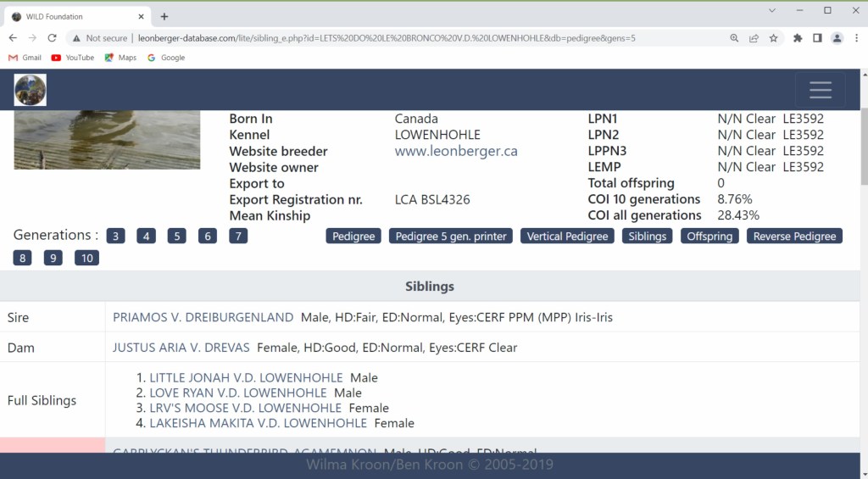This screenshot has width=868, height=479.
Task: Select 3 generations button
Action: click(x=115, y=237)
